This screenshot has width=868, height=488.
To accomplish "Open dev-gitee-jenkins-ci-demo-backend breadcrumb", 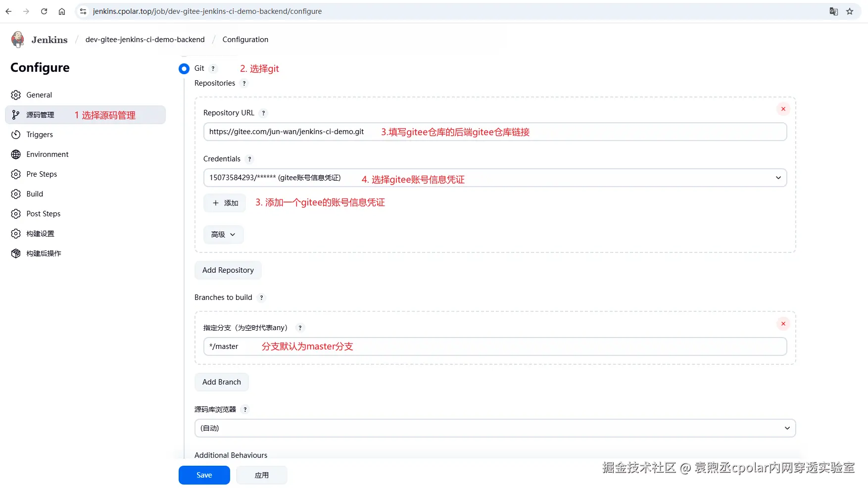I will tap(145, 40).
